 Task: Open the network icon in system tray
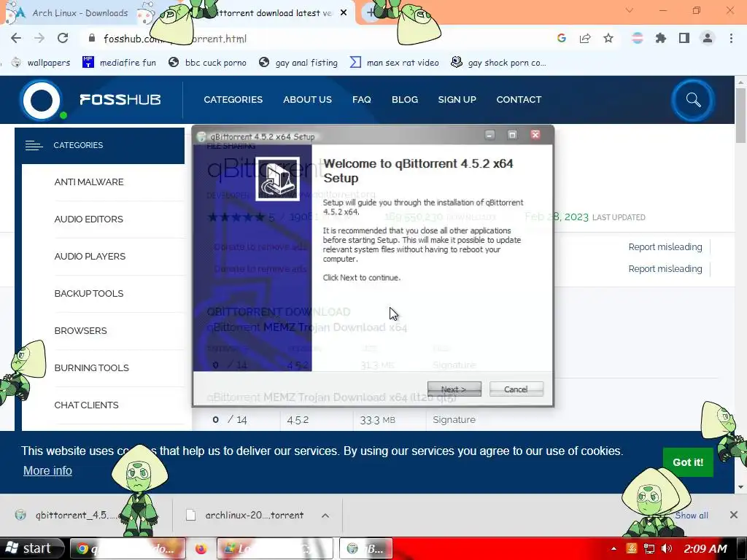coord(649,548)
